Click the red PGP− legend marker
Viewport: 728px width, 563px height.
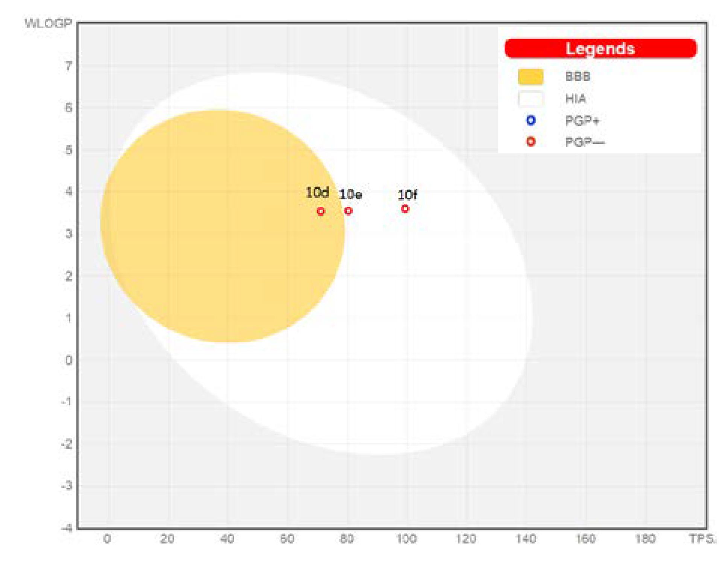(531, 142)
